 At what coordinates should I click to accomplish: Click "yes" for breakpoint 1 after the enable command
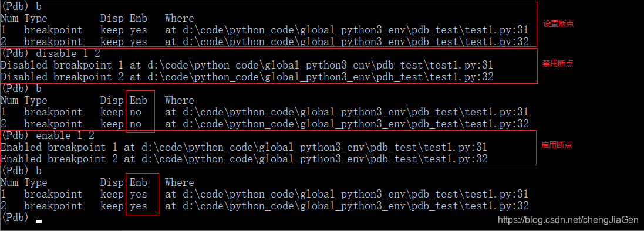click(x=139, y=194)
